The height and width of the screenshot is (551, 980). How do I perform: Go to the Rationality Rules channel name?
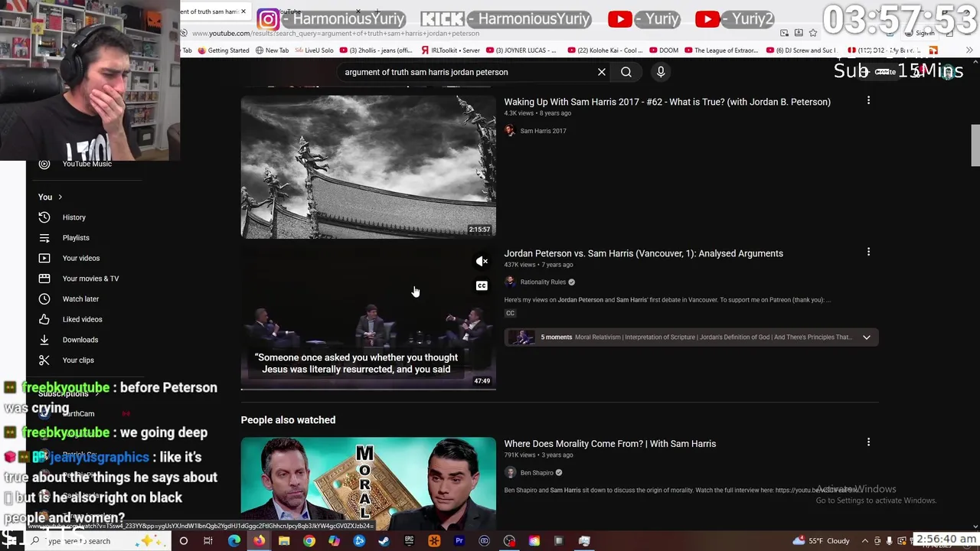(x=543, y=282)
